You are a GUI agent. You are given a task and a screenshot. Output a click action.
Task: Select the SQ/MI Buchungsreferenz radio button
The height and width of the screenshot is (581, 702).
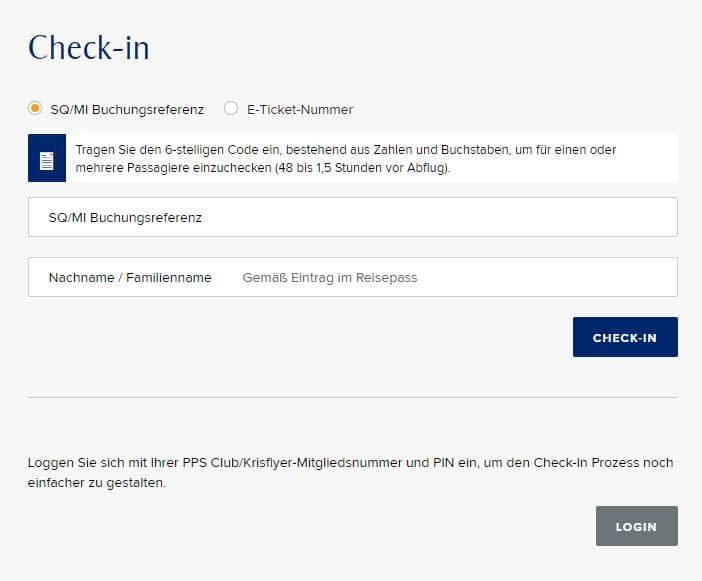coord(35,108)
